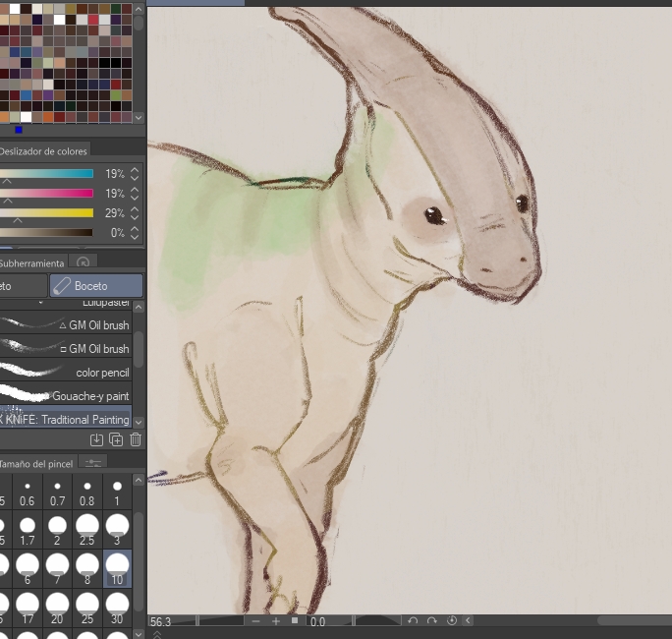The image size is (672, 639).
Task: Increase the cyan 19% stepper value
Action: click(x=135, y=170)
